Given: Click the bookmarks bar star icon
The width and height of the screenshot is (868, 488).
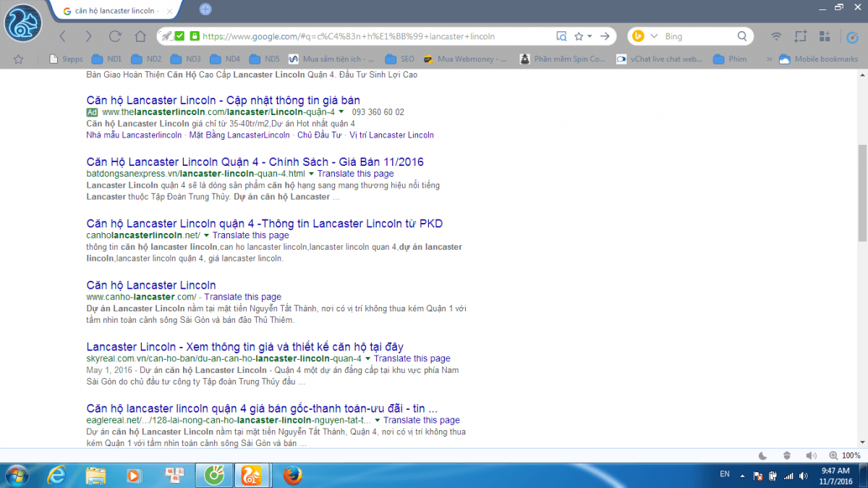Looking at the screenshot, I should [x=19, y=59].
